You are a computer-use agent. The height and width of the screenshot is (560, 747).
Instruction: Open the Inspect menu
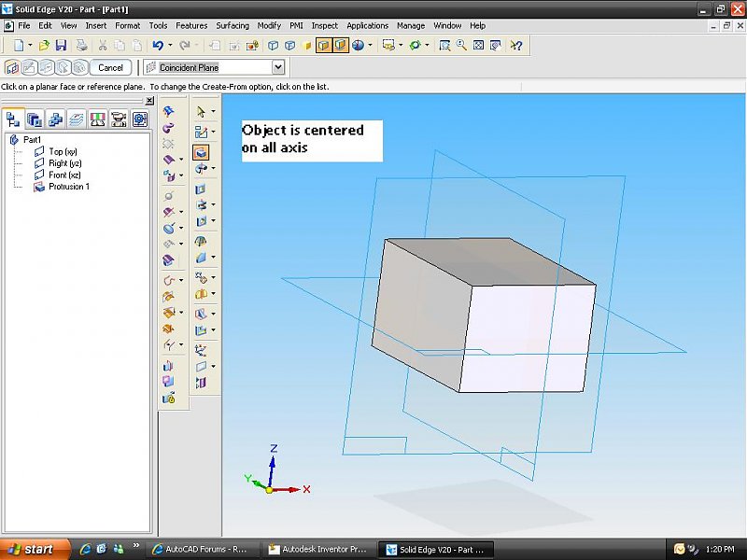pyautogui.click(x=325, y=25)
